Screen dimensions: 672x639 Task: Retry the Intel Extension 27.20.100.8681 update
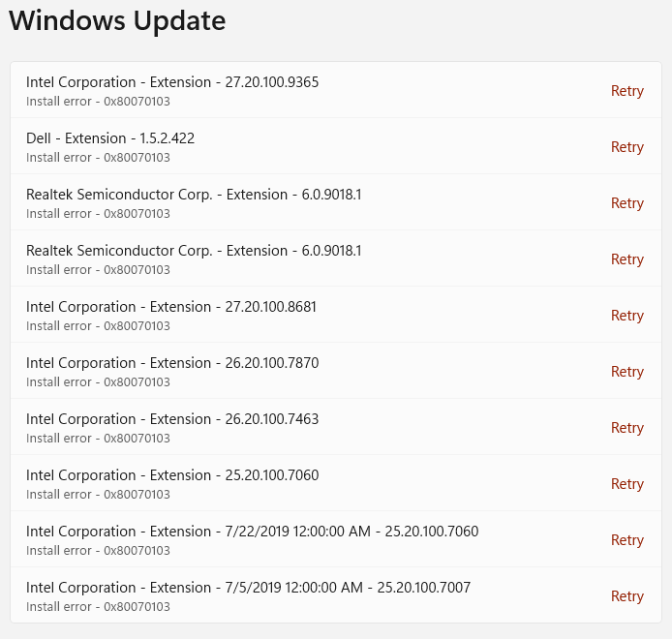point(627,316)
